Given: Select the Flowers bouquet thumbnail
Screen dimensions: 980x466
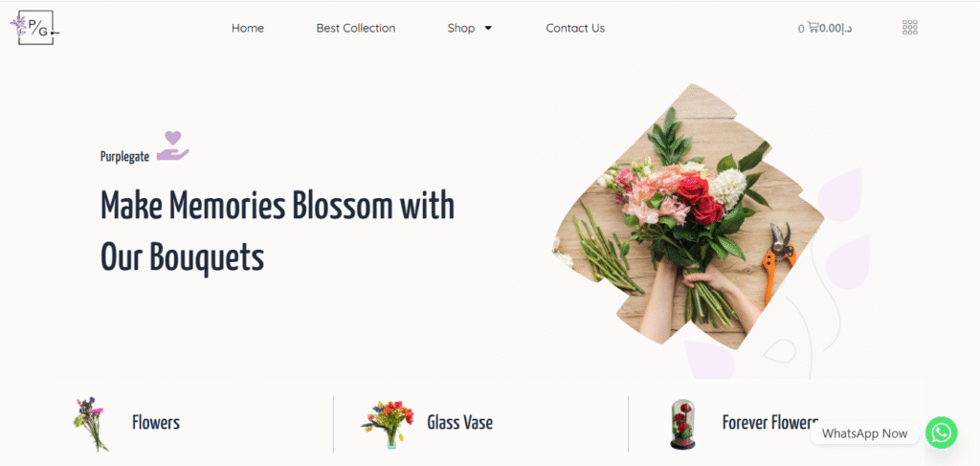Looking at the screenshot, I should [91, 424].
